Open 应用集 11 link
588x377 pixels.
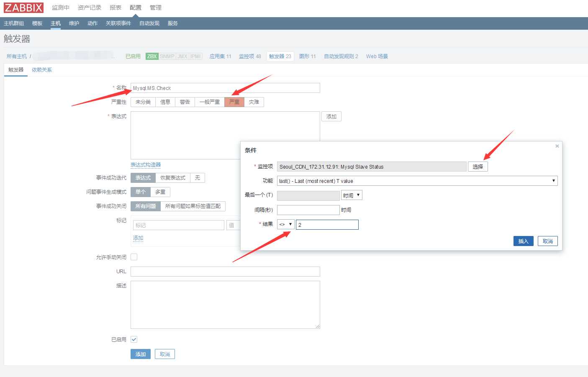[x=221, y=56]
